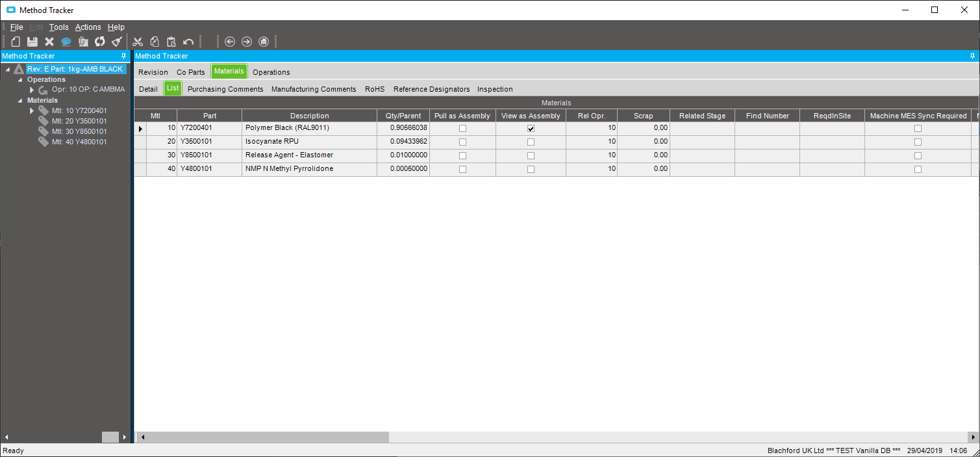This screenshot has height=457, width=980.
Task: Click the Isocyanate RPU description cell
Action: point(310,142)
